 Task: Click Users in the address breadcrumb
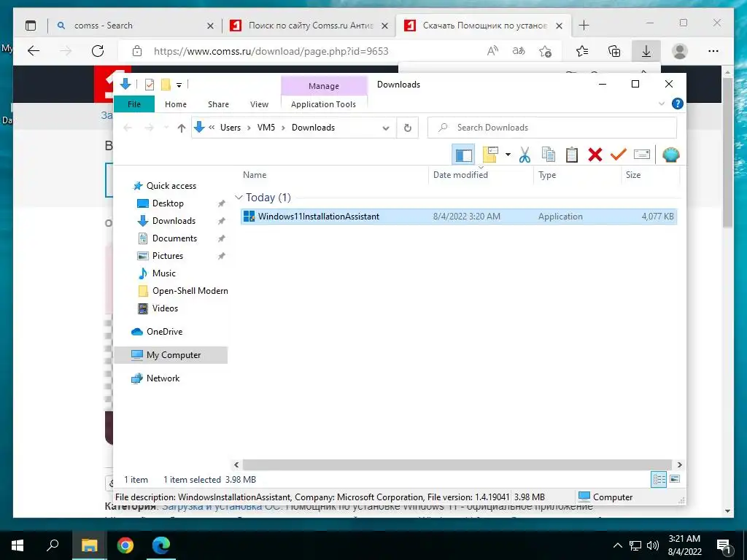point(230,128)
